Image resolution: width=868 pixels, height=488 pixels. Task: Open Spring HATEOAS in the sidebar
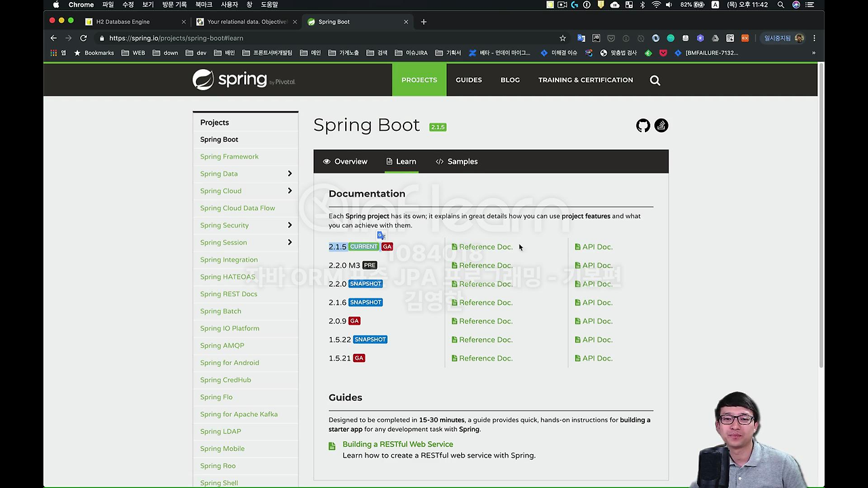click(x=227, y=277)
